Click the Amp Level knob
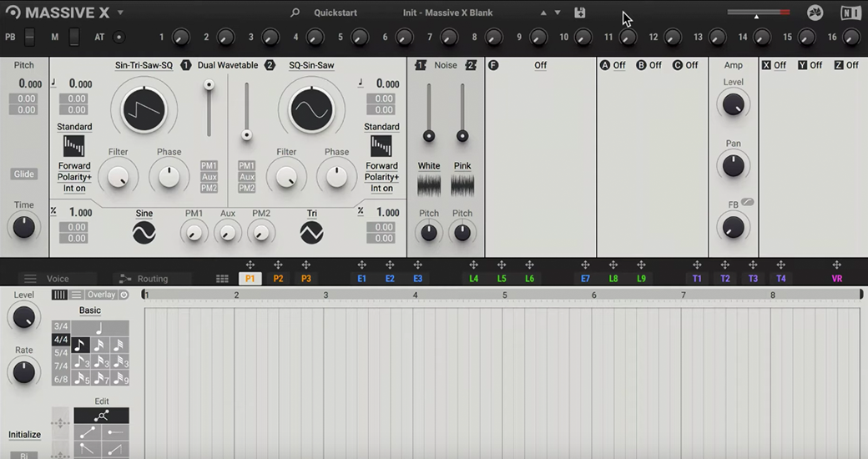 click(x=733, y=104)
